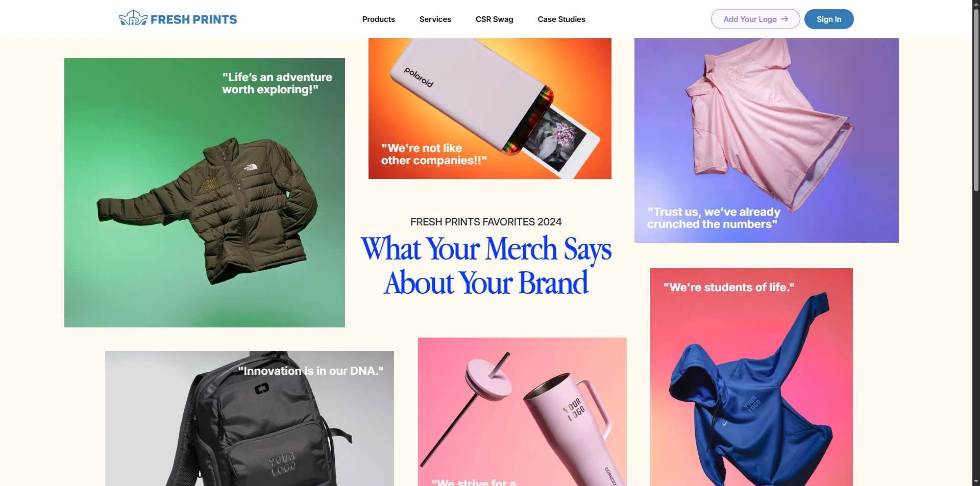
Task: Click the scrollbar up arrow
Action: (x=976, y=4)
